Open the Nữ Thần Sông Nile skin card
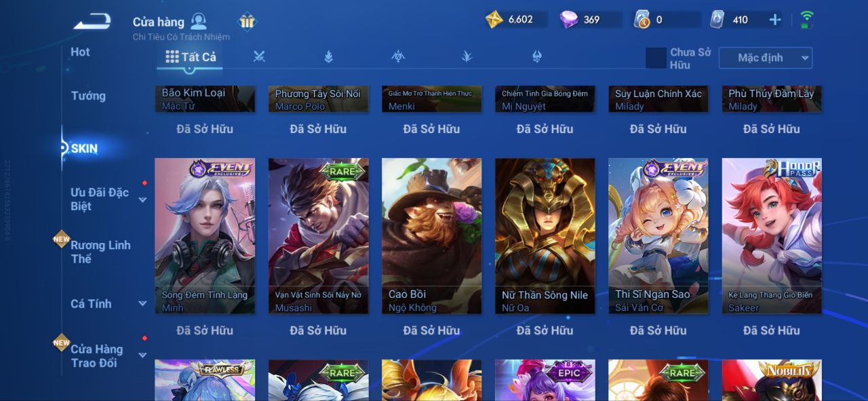 pos(545,236)
